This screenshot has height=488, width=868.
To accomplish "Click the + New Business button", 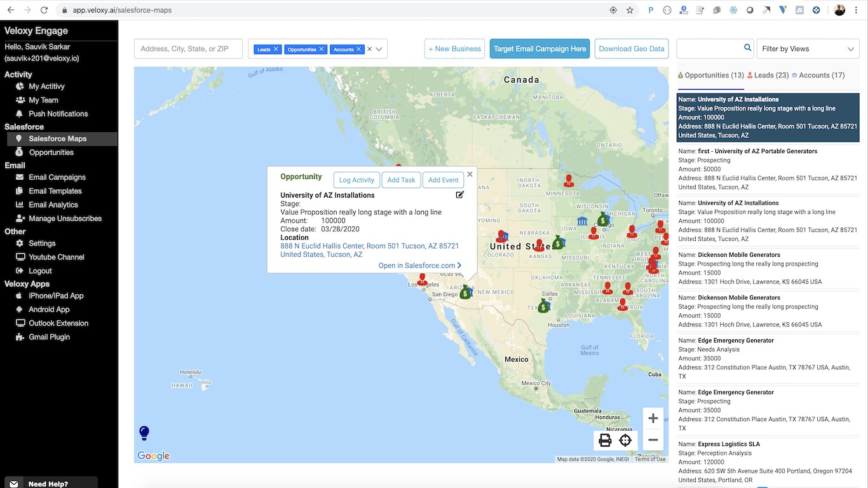I will [x=454, y=49].
